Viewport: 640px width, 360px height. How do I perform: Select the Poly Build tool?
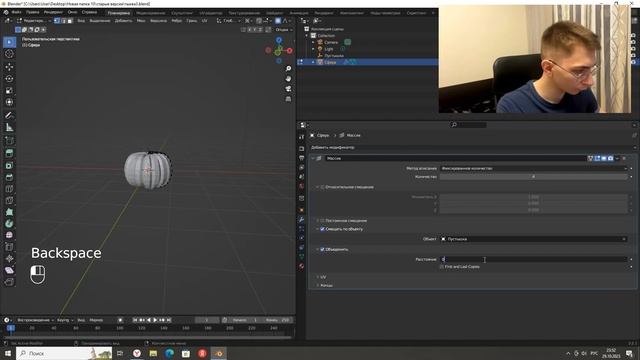click(x=9, y=212)
